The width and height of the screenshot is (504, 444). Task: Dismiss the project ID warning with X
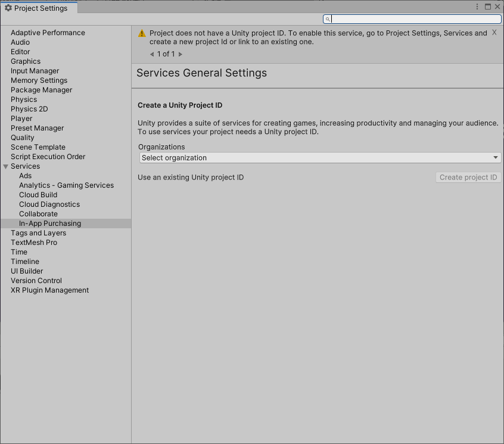tap(494, 32)
